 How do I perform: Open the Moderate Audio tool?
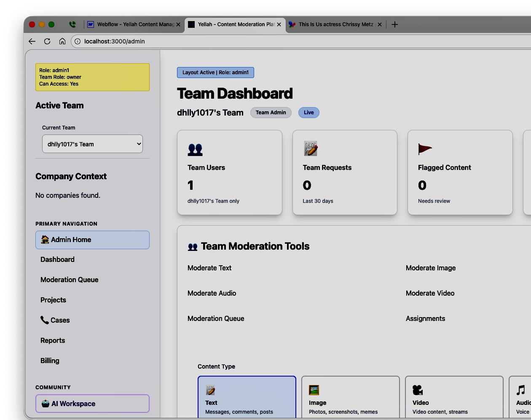tap(212, 293)
